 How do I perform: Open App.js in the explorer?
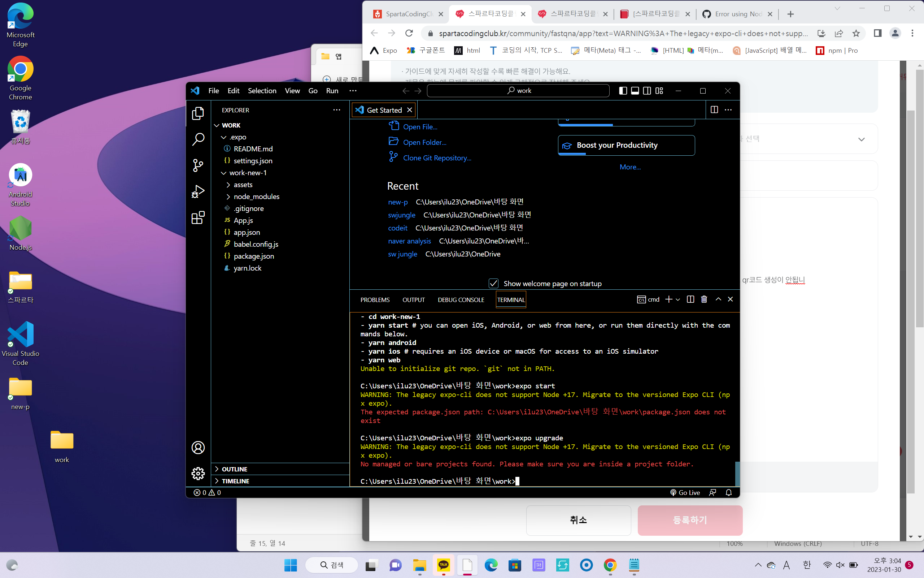[x=243, y=220]
